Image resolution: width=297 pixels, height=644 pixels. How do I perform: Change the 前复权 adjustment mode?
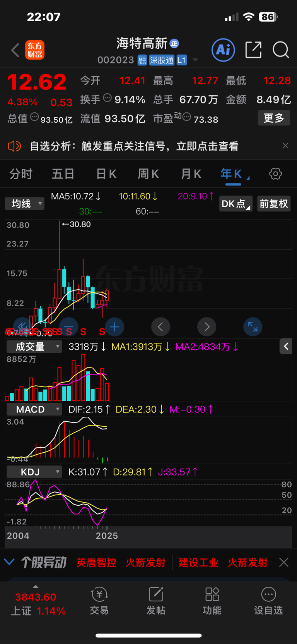(274, 204)
